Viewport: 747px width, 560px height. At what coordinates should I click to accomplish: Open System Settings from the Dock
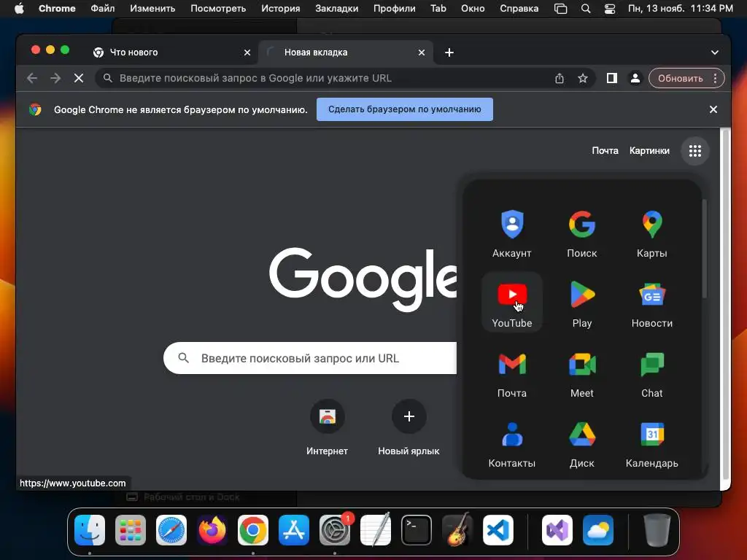coord(335,530)
